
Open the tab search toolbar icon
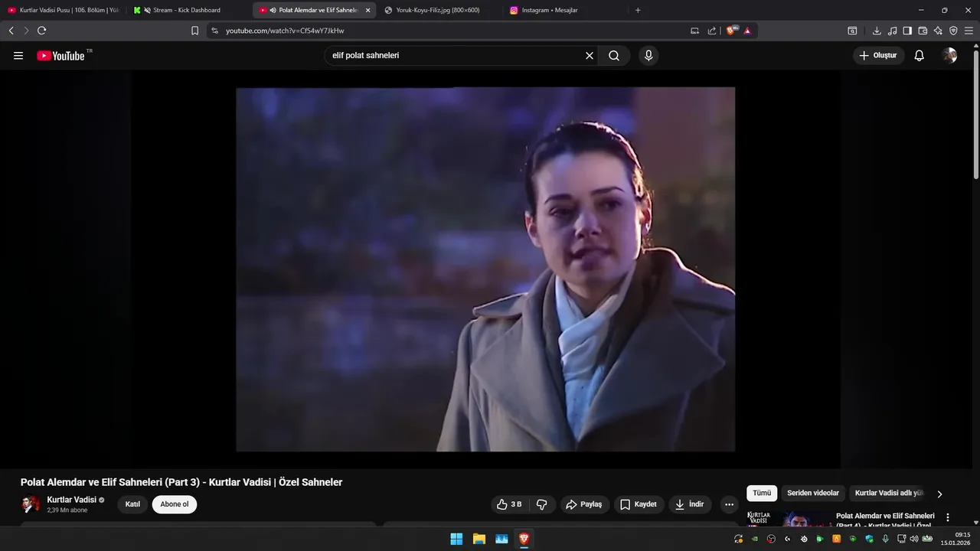click(x=852, y=31)
